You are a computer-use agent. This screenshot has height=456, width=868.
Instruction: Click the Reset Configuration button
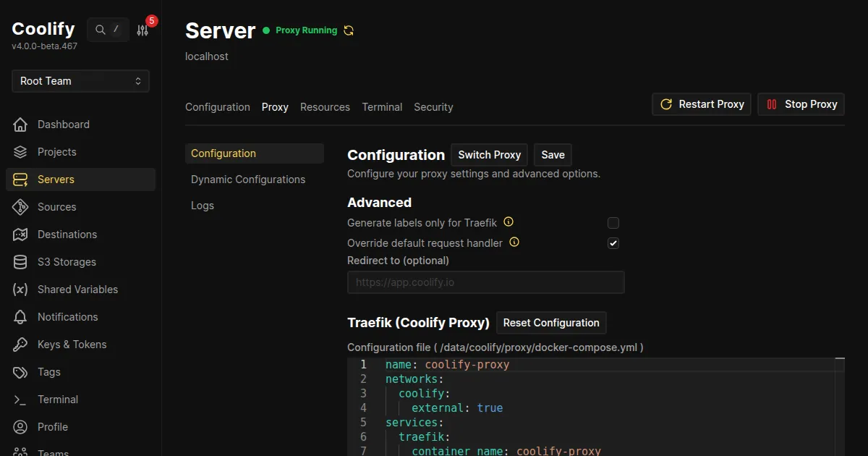(x=551, y=323)
